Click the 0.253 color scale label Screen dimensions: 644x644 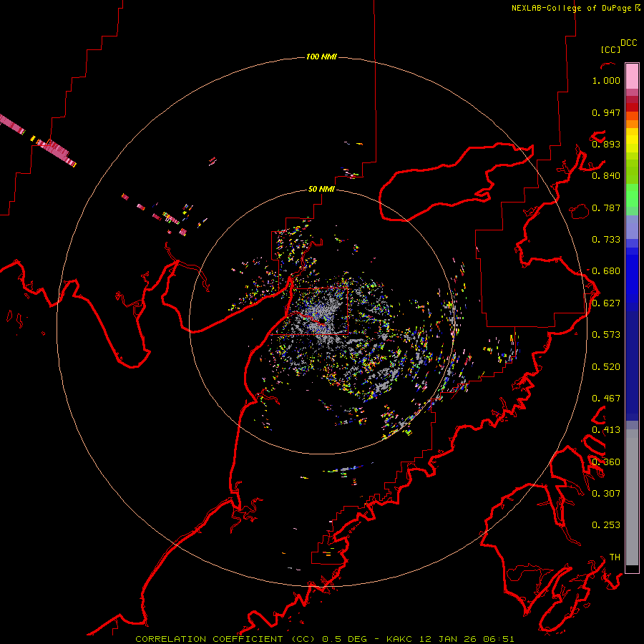point(606,525)
